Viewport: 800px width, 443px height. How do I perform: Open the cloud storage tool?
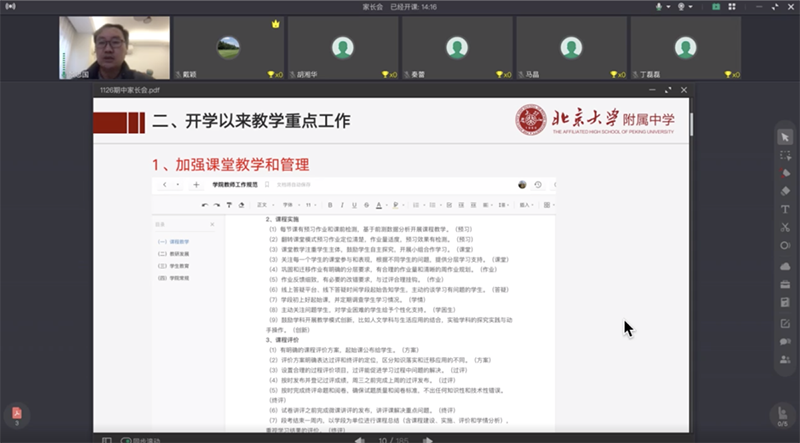[785, 266]
